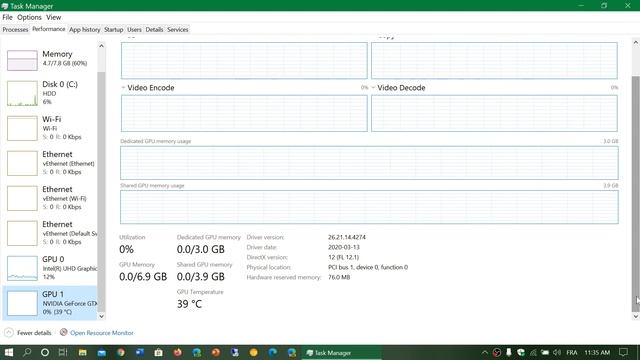Click the Shared GPU memory usage graph

click(x=369, y=207)
